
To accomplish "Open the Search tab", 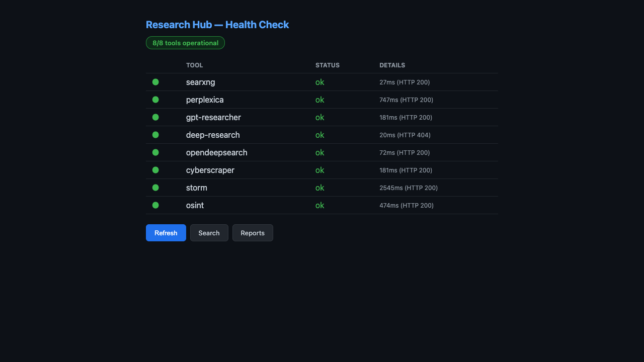I will [209, 233].
